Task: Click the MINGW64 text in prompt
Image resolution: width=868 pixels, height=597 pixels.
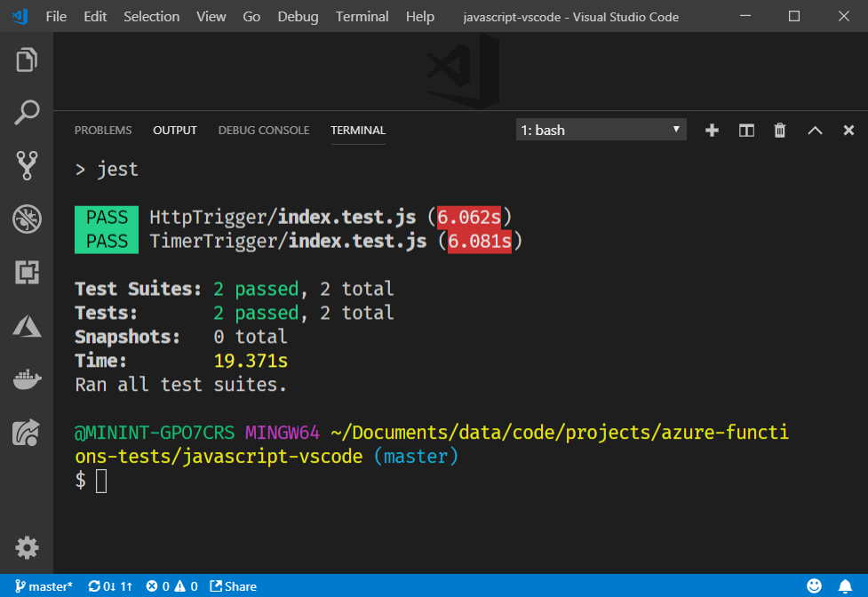Action: point(283,432)
